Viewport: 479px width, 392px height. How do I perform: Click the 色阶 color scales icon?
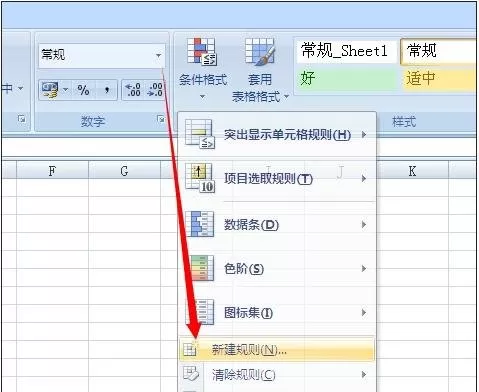[x=201, y=268]
